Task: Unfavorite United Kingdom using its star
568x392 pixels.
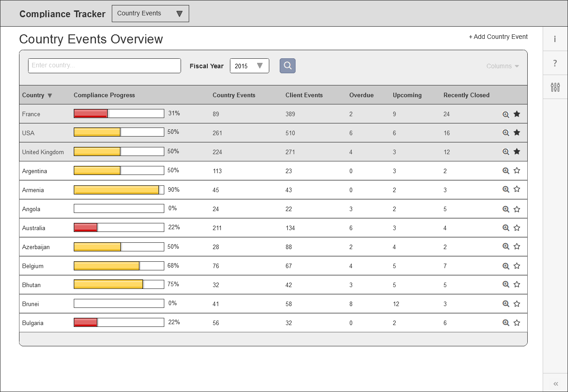Action: click(517, 151)
